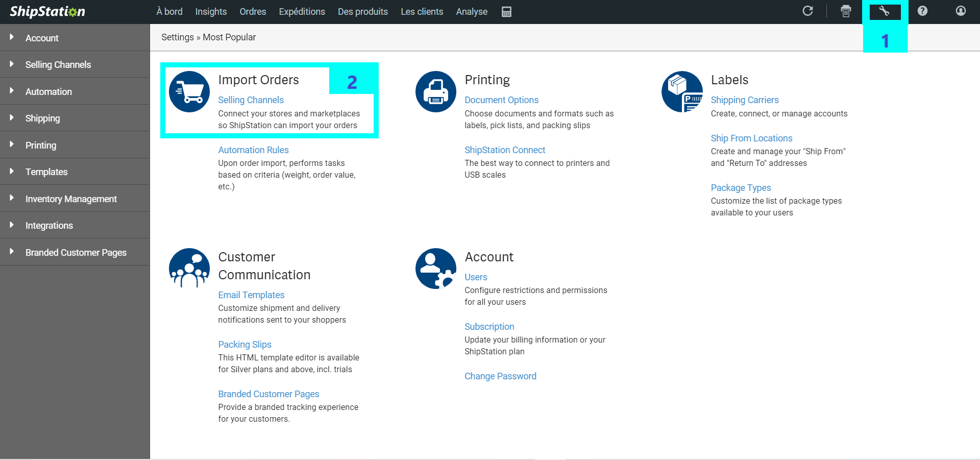
Task: Expand the Printing sidebar arrow
Action: click(x=11, y=144)
